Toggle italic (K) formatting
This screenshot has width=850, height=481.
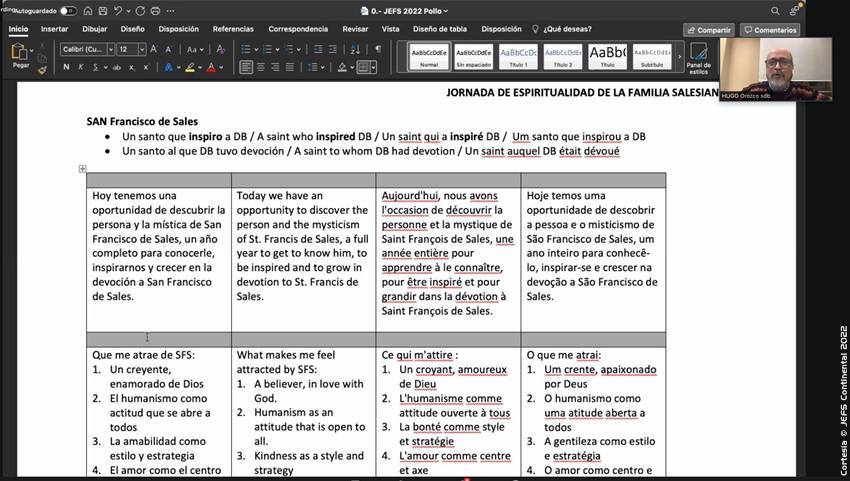[81, 67]
